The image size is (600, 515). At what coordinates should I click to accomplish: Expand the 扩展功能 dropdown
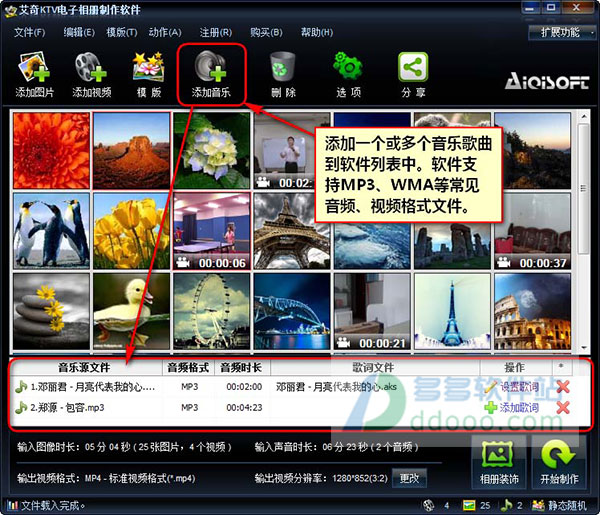coord(562,33)
